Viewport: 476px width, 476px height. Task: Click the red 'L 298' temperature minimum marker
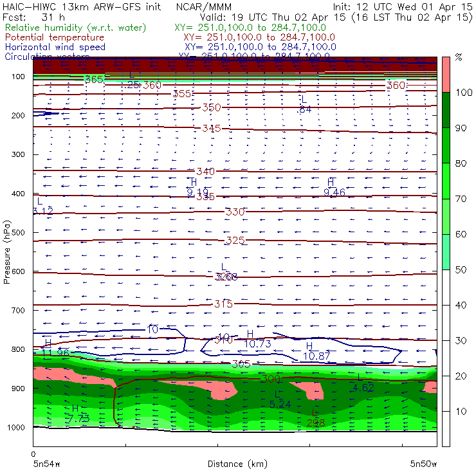pos(316,418)
